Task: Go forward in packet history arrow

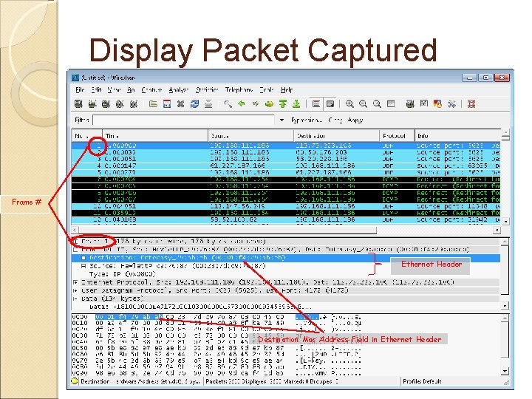Action: coord(255,104)
